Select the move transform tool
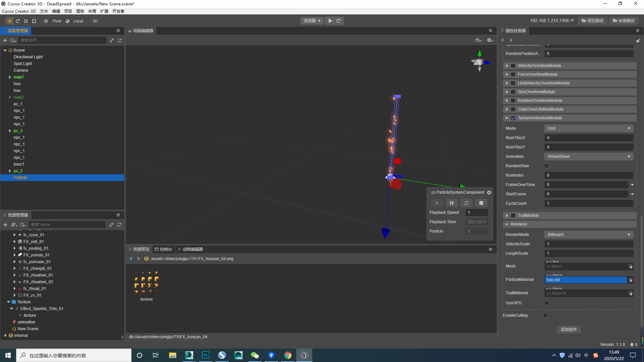The image size is (644, 362). point(9,21)
